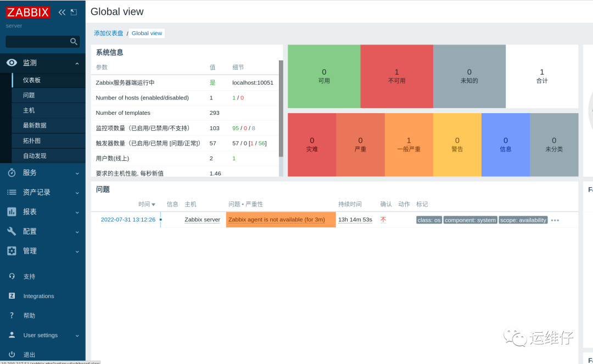Click the blue 信息 severity tile

[x=506, y=145]
